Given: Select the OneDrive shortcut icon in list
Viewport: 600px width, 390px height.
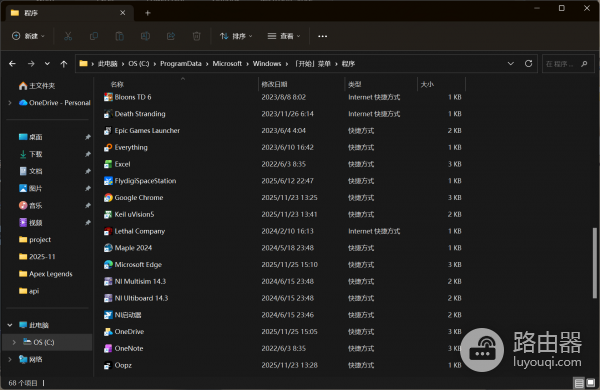Looking at the screenshot, I should pyautogui.click(x=108, y=332).
